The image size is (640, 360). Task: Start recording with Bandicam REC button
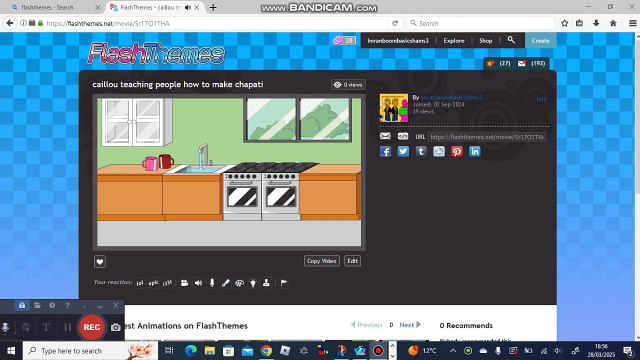92,327
